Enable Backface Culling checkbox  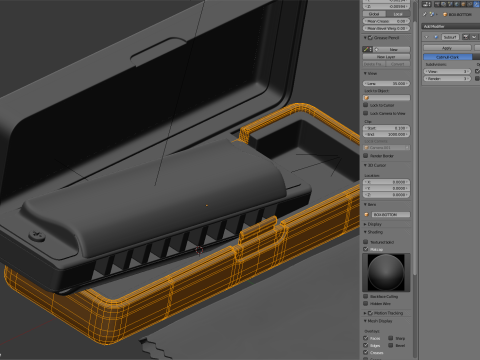pyautogui.click(x=366, y=296)
